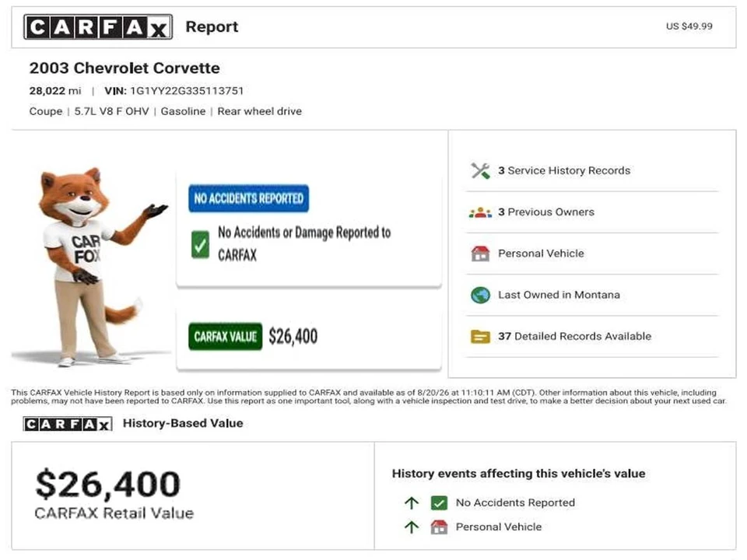Click the wrench Service History Records icon
Image resolution: width=747 pixels, height=560 pixels.
point(480,170)
